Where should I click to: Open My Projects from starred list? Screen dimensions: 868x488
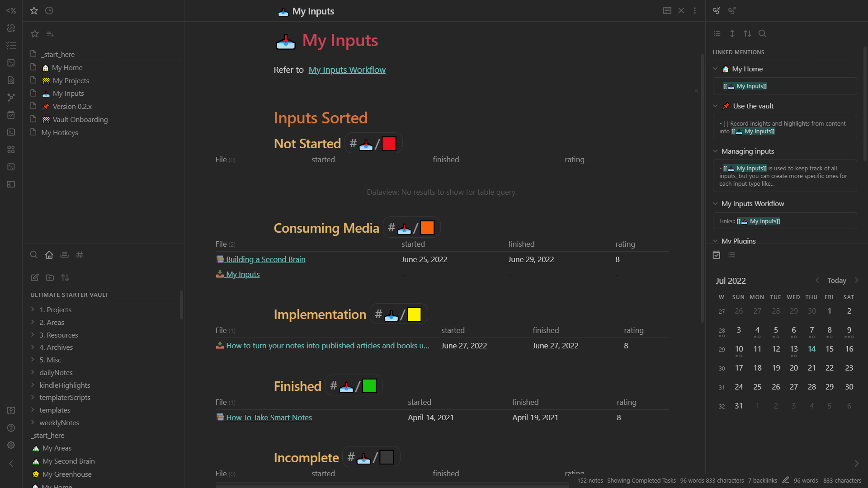tap(71, 80)
